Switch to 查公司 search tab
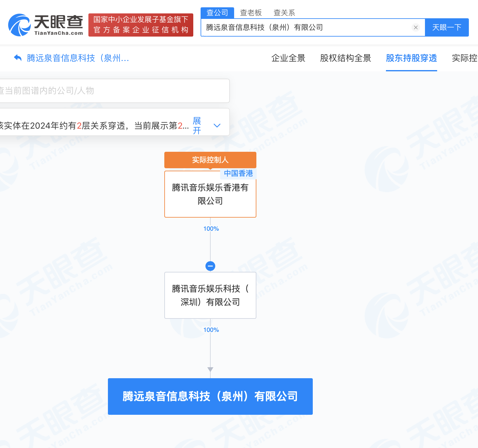Image resolution: width=478 pixels, height=448 pixels. coord(217,13)
